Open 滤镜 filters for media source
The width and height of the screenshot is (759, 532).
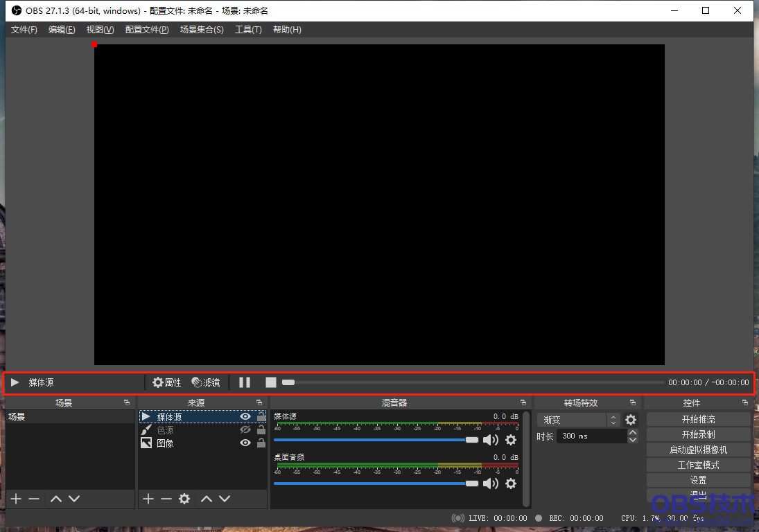click(206, 382)
